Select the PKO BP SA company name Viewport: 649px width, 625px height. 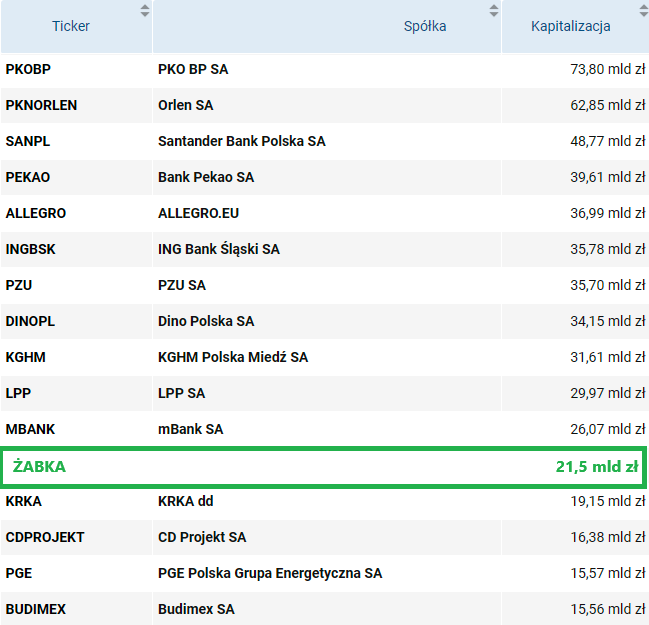coord(193,69)
